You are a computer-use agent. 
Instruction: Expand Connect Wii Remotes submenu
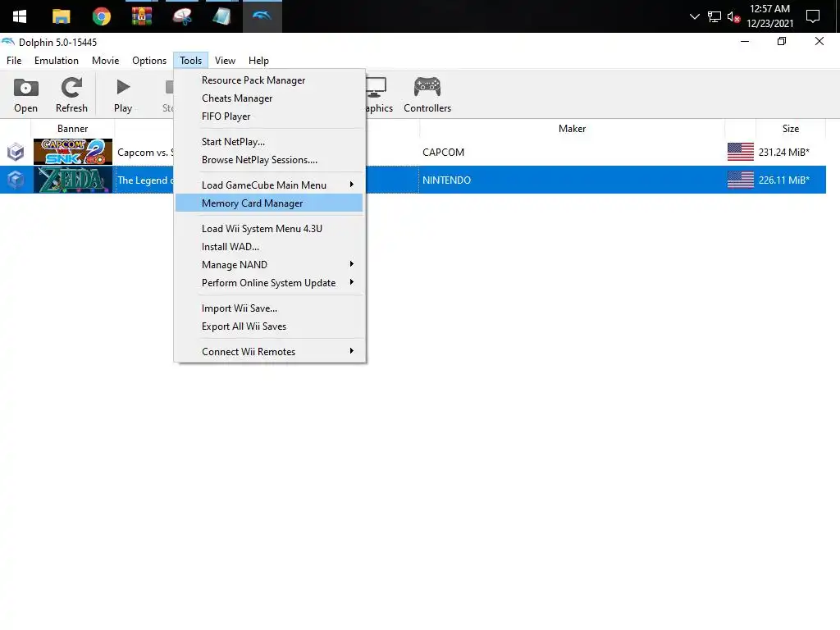(269, 352)
